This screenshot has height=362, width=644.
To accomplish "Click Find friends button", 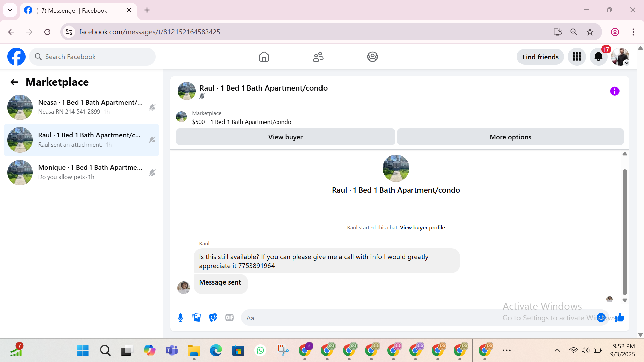I will point(540,57).
